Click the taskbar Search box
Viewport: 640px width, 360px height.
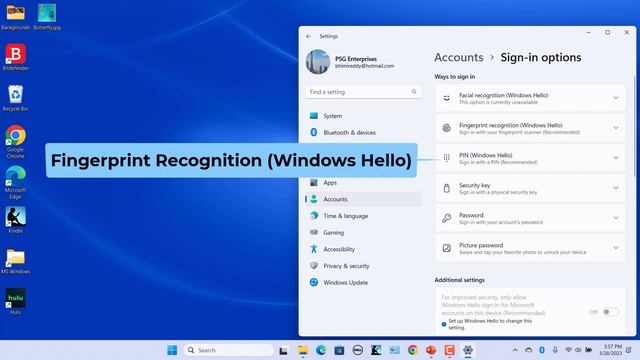click(x=229, y=350)
